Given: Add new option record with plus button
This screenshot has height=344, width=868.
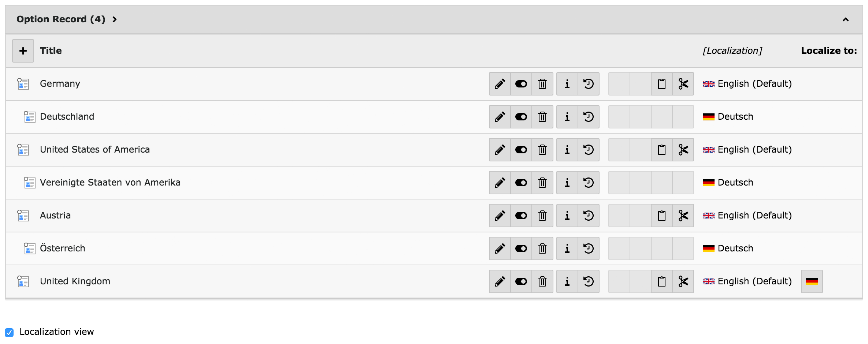Looking at the screenshot, I should 23,51.
